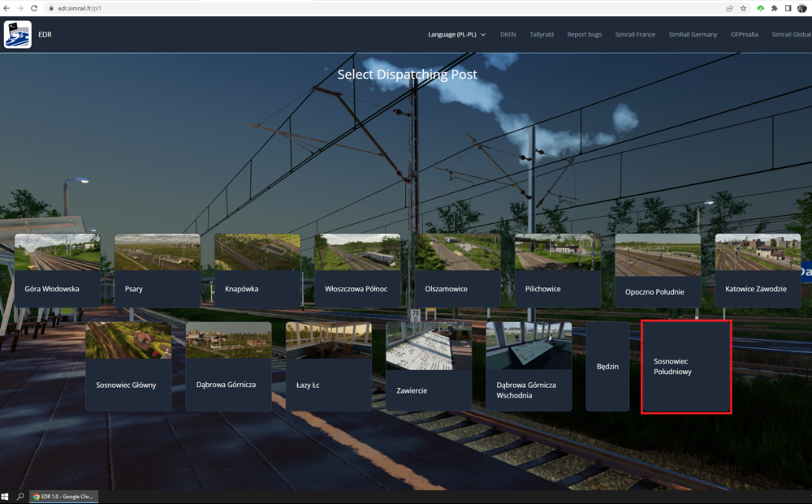Click the share page icon in address bar
Image resolution: width=812 pixels, height=504 pixels.
click(728, 7)
